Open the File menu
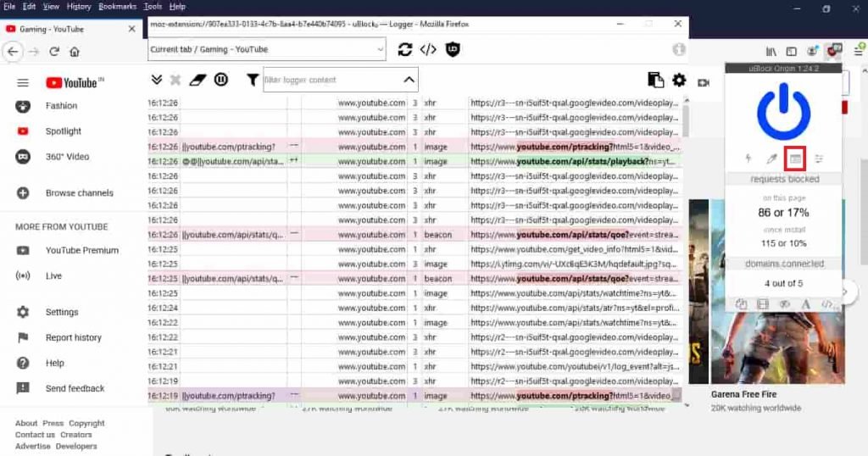Viewport: 868px width, 456px height. 9,7
